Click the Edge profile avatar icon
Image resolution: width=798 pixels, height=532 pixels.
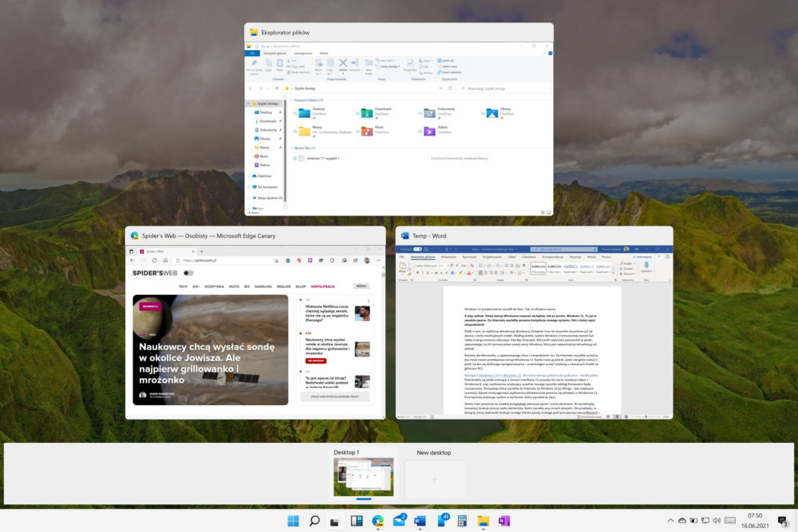click(x=367, y=260)
